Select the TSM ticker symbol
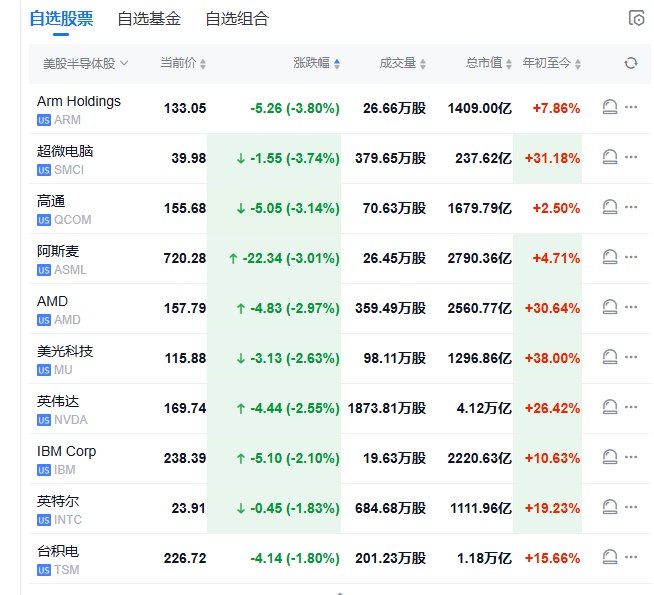The image size is (654, 595). [x=67, y=570]
